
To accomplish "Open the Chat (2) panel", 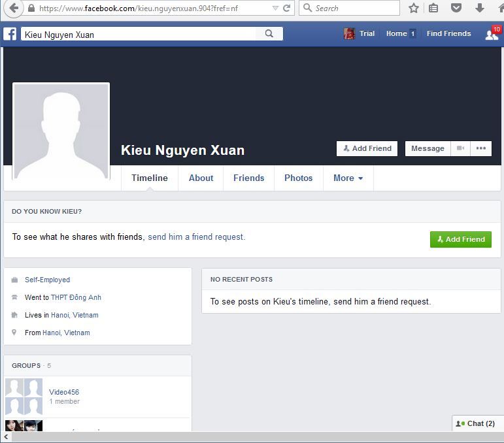I will (x=478, y=423).
